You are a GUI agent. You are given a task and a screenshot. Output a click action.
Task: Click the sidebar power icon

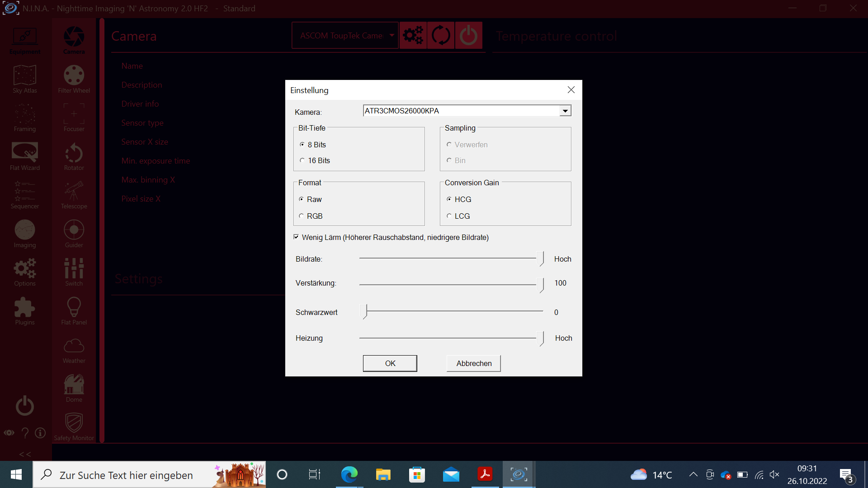click(x=25, y=405)
